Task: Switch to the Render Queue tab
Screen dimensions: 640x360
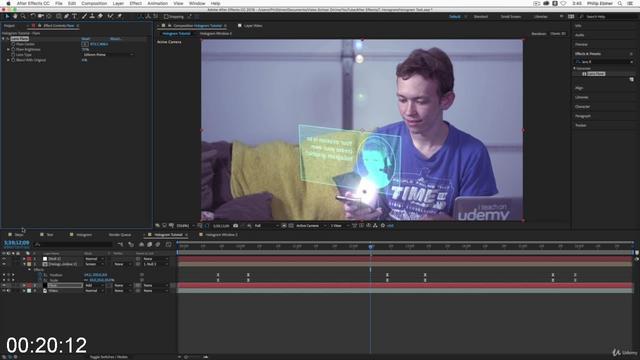Action: [x=120, y=235]
